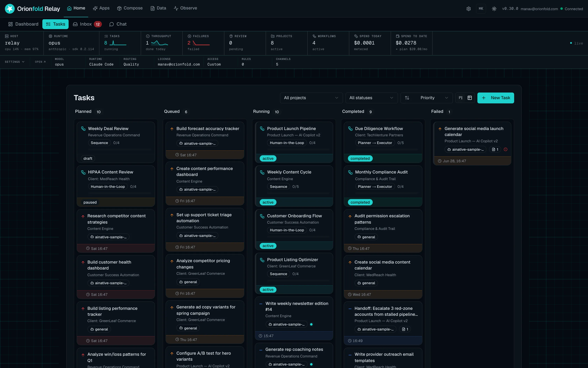The width and height of the screenshot is (588, 368).
Task: Click workflow icon on Weekly Deal Review
Action: pyautogui.click(x=83, y=128)
